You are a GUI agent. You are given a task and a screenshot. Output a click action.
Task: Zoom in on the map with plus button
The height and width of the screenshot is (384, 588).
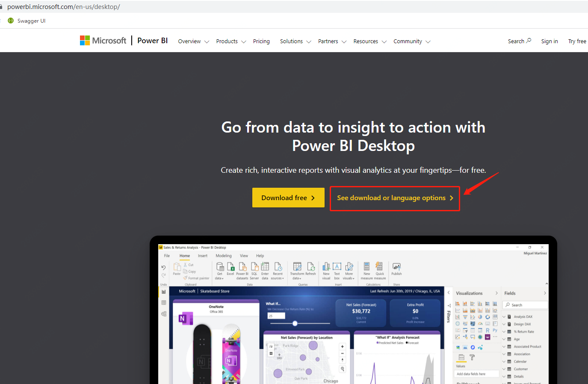pyautogui.click(x=342, y=346)
